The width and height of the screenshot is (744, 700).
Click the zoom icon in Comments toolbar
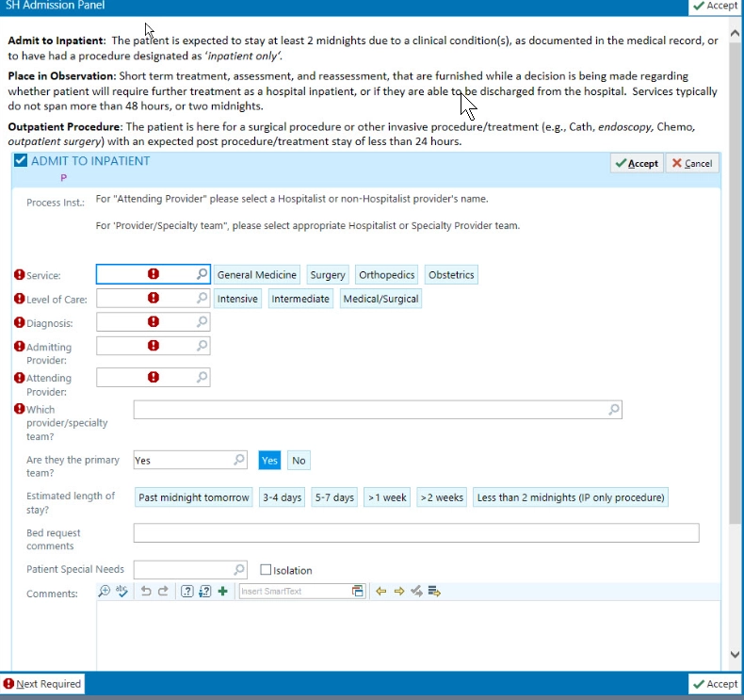[105, 592]
